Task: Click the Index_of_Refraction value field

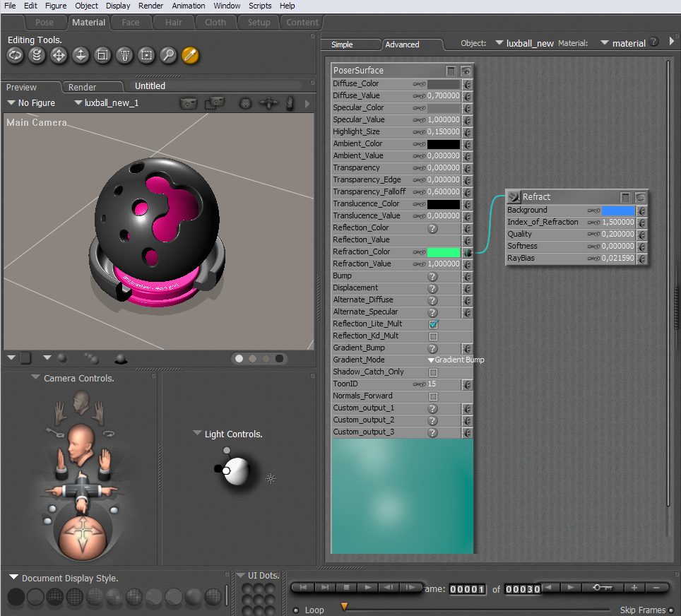Action: pyautogui.click(x=617, y=223)
